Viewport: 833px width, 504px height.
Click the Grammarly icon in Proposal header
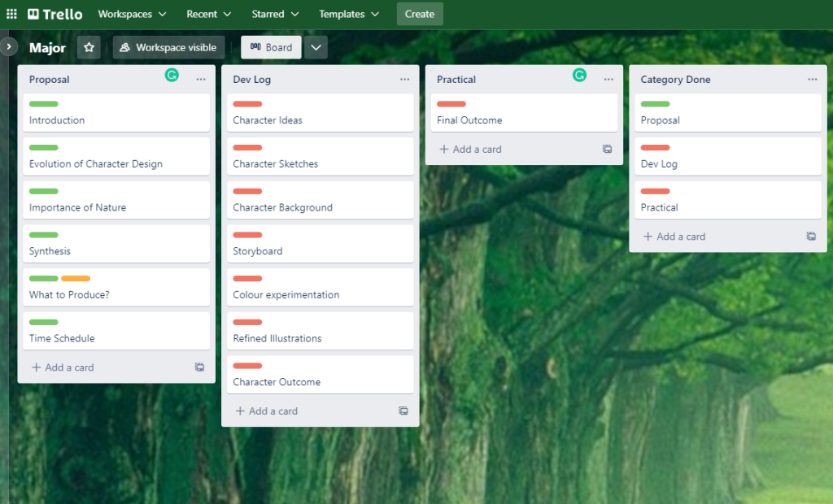click(x=172, y=76)
